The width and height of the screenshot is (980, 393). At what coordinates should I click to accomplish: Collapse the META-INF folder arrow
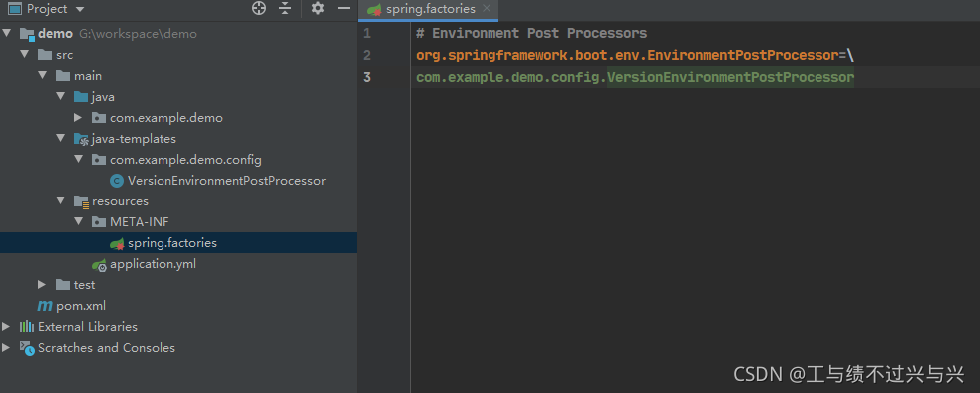tap(78, 222)
